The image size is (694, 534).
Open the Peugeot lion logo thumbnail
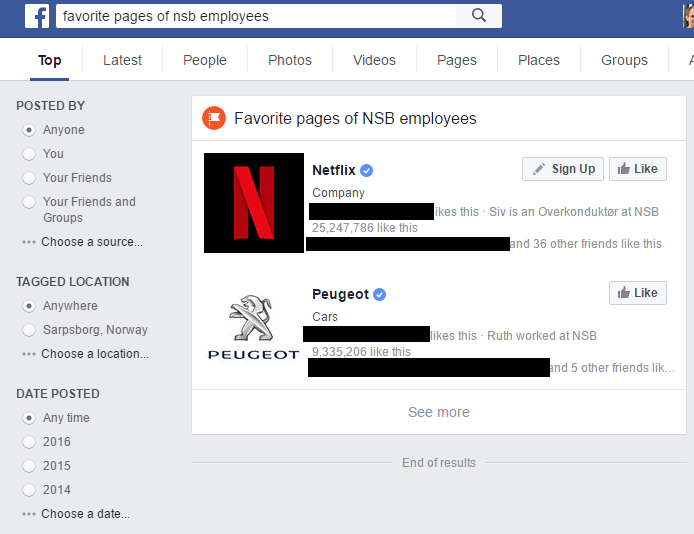click(254, 327)
